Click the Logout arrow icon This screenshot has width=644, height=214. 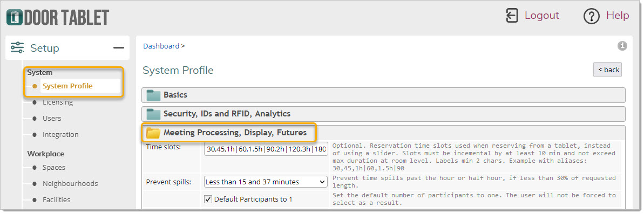coord(512,16)
